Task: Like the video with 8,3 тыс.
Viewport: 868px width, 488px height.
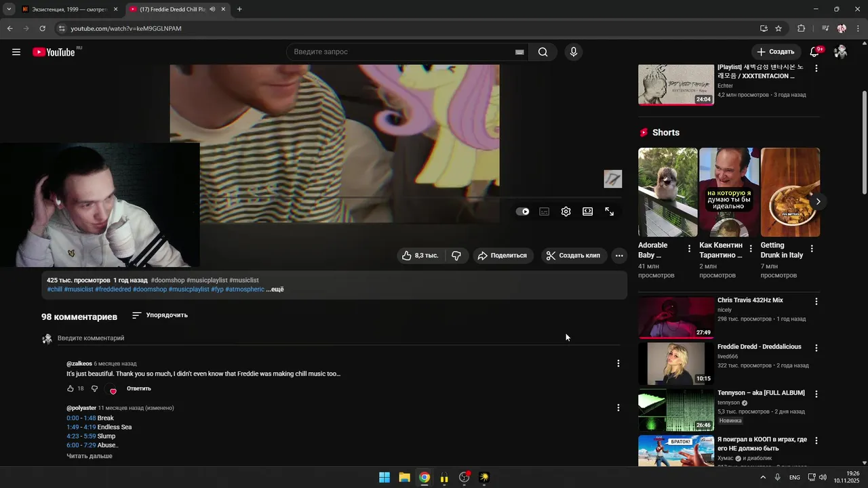Action: 420,256
